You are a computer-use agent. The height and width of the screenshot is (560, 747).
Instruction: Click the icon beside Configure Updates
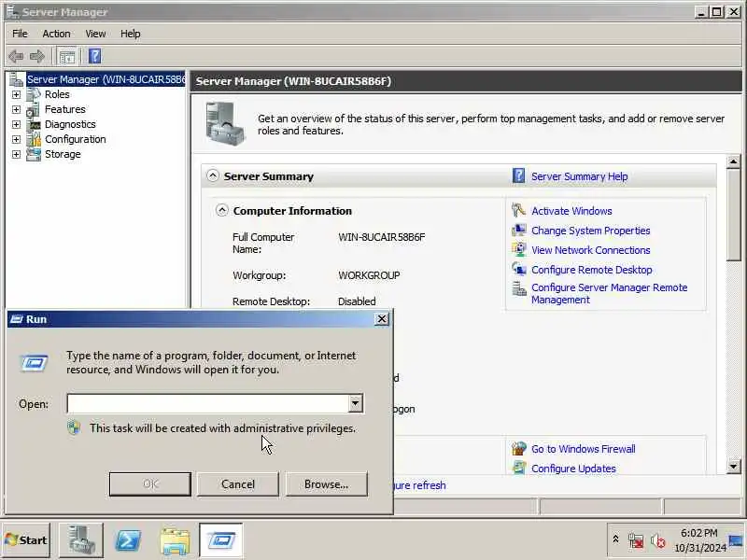518,469
